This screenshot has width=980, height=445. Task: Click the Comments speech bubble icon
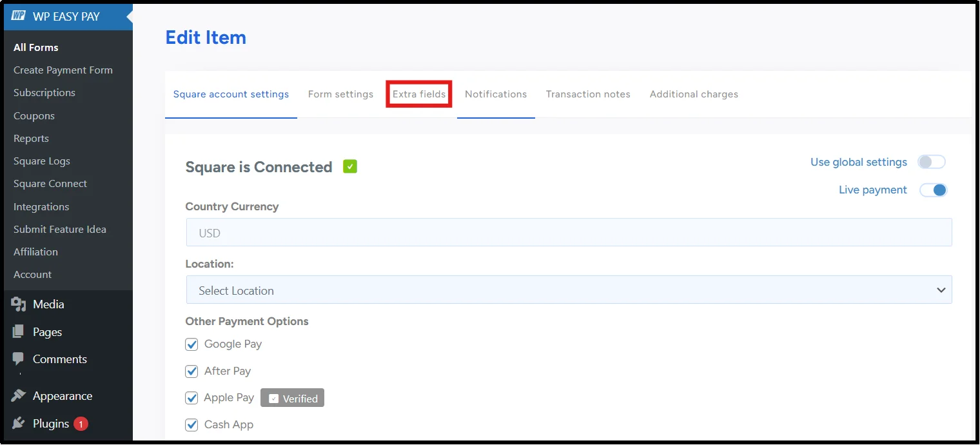19,359
